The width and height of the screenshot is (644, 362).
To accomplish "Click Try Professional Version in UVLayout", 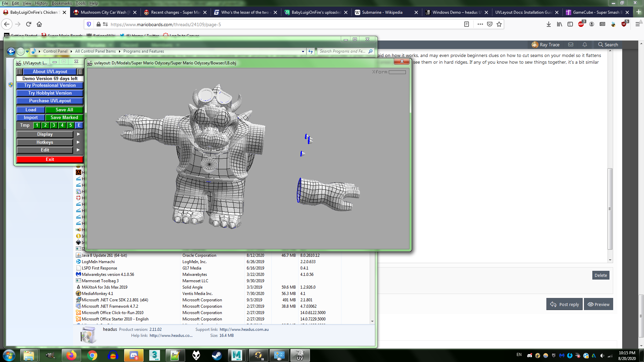I will point(50,85).
